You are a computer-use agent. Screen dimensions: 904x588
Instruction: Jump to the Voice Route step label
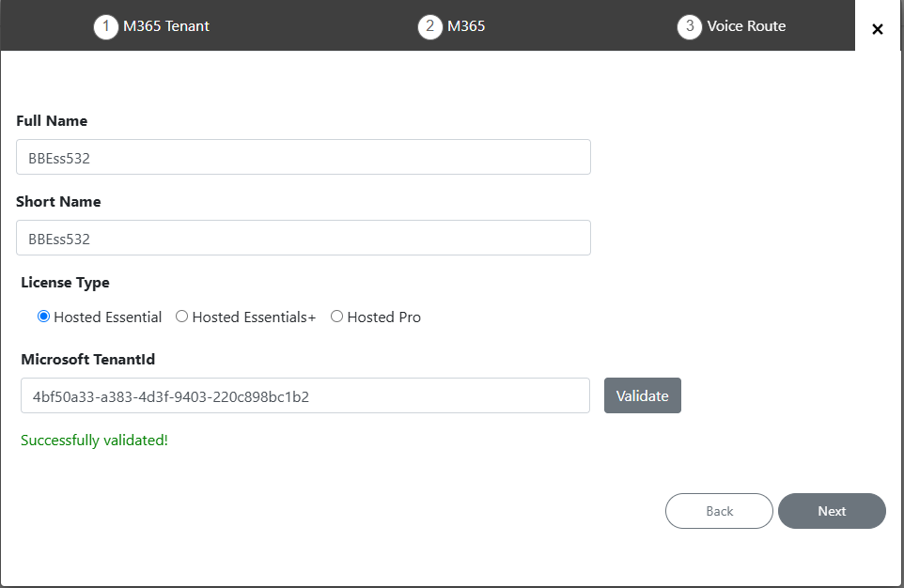(x=747, y=26)
